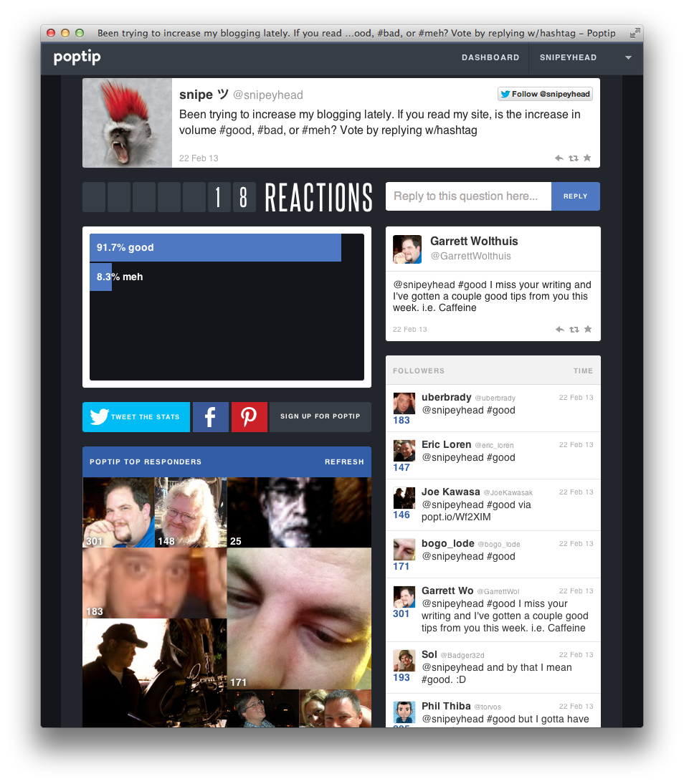Submit with the Reply button
The image size is (684, 784).
pos(576,196)
